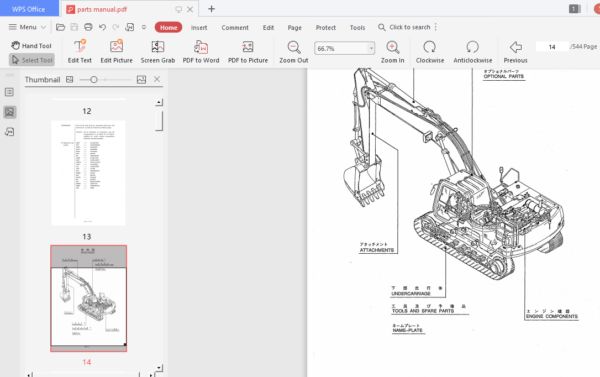This screenshot has width=600, height=377.
Task: Click the ATTACHMENTS label in the diagram
Action: tap(377, 250)
